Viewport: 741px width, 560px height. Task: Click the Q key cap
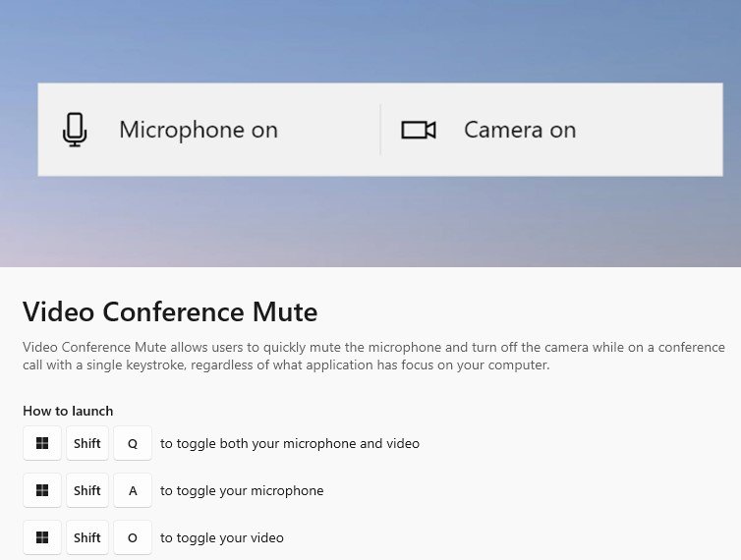133,443
